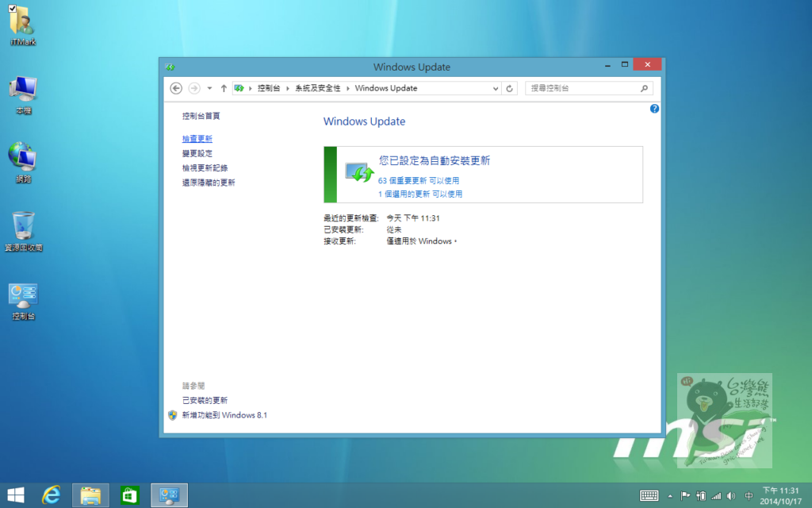
Task: Click the Windows Update title bar icon
Action: [170, 67]
